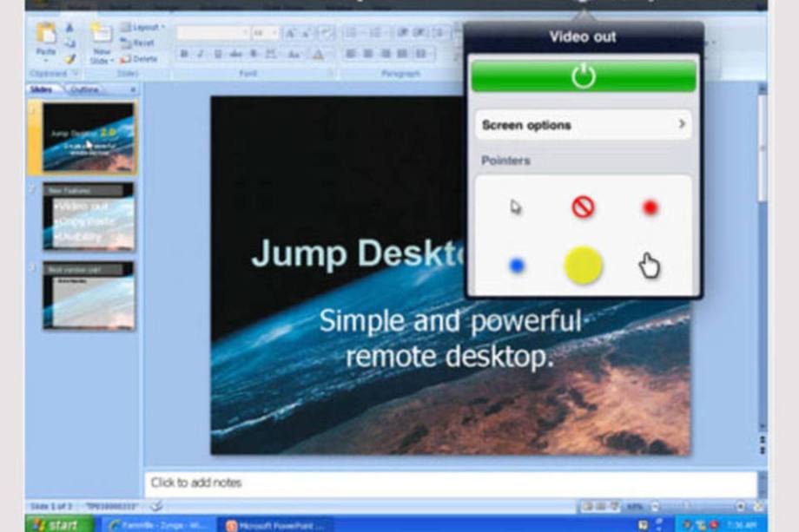Click the Cut scissors icon
This screenshot has width=799, height=532.
(x=69, y=28)
